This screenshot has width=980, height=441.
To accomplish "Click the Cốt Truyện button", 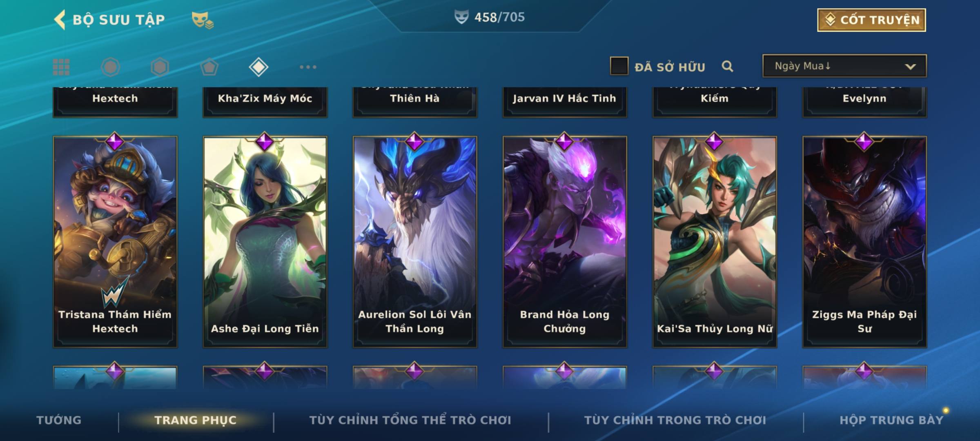I will pyautogui.click(x=871, y=20).
